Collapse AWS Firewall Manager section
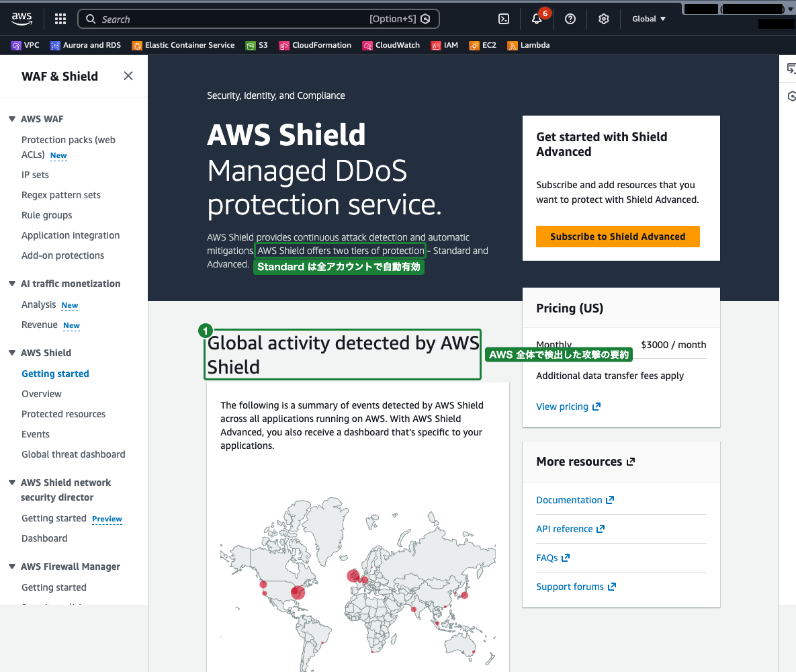Screen dimensions: 796x672 click(x=12, y=566)
